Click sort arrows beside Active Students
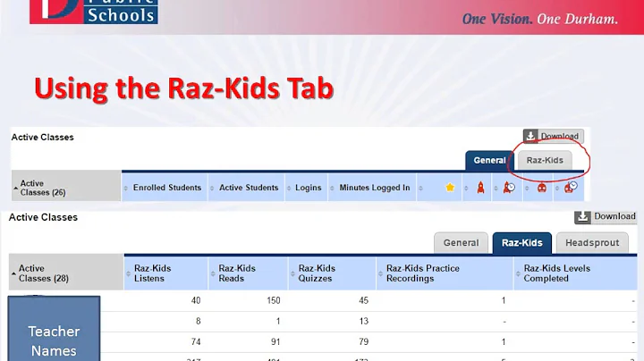Viewport: 644px width, 361px height. pyautogui.click(x=212, y=188)
